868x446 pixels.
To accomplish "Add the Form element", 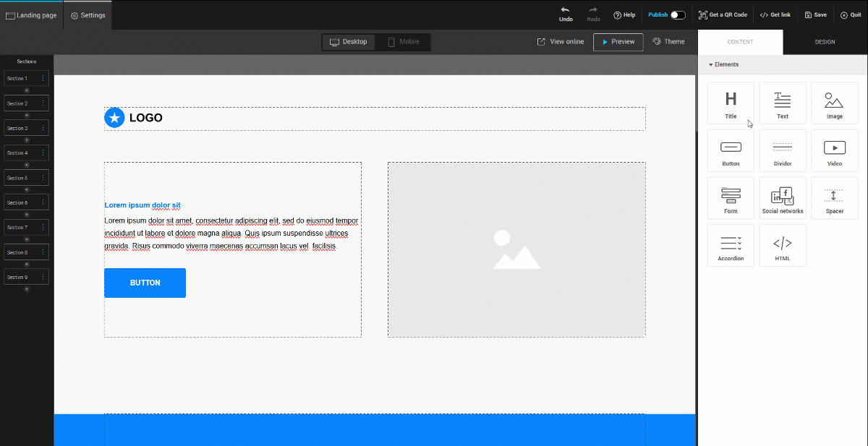I will point(731,198).
